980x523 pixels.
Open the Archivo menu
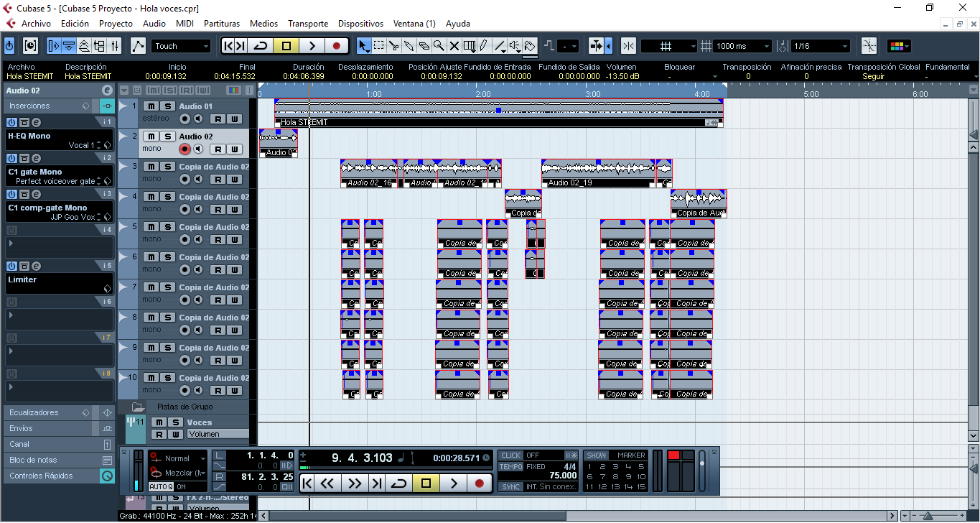point(36,24)
